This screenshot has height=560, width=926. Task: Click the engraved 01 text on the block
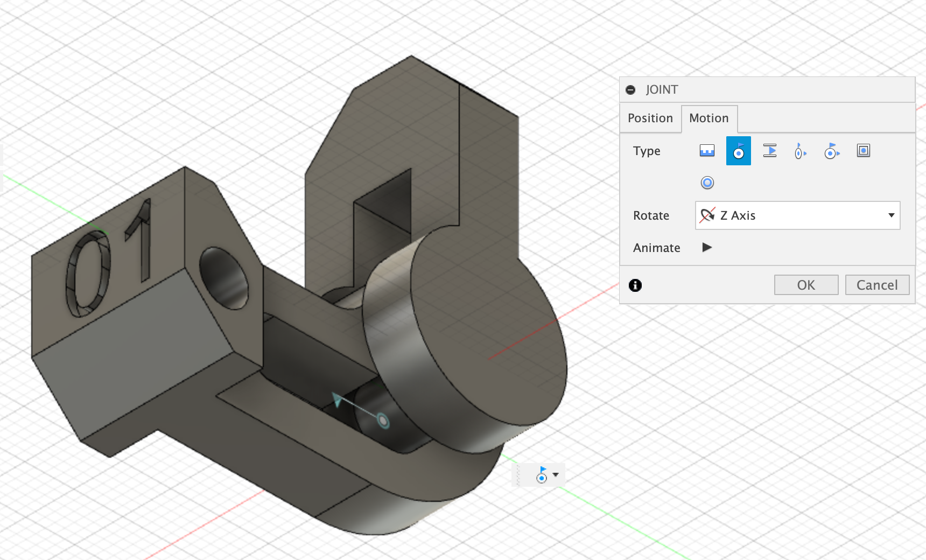tap(109, 258)
